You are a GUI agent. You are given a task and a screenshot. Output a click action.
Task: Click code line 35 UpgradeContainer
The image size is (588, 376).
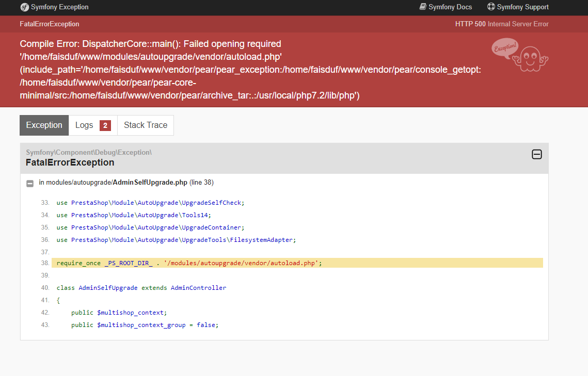pyautogui.click(x=150, y=227)
